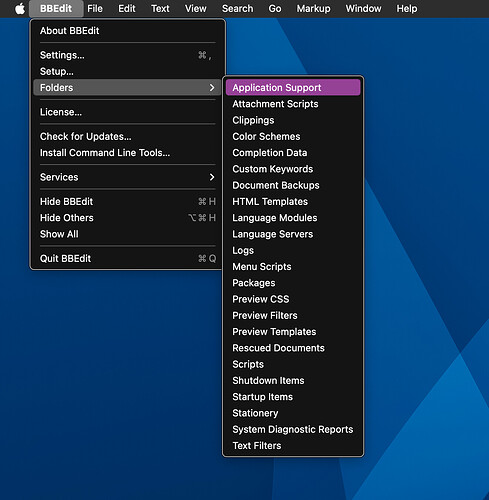Viewport: 489px width, 500px height.
Task: Select Hide BBEdit
Action: point(127,201)
